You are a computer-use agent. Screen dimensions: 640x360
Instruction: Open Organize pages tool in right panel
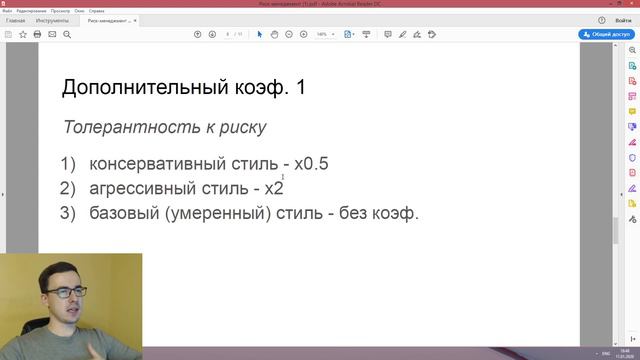click(632, 96)
